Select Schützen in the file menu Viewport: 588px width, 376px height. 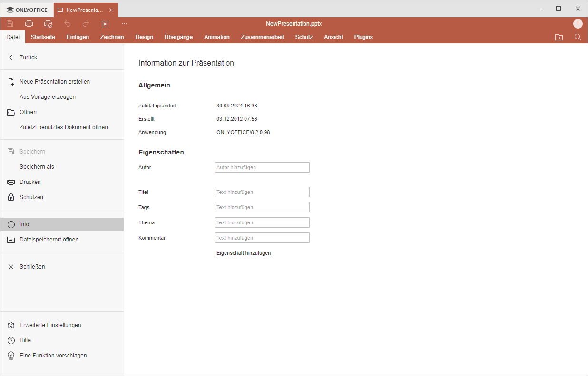click(x=31, y=197)
